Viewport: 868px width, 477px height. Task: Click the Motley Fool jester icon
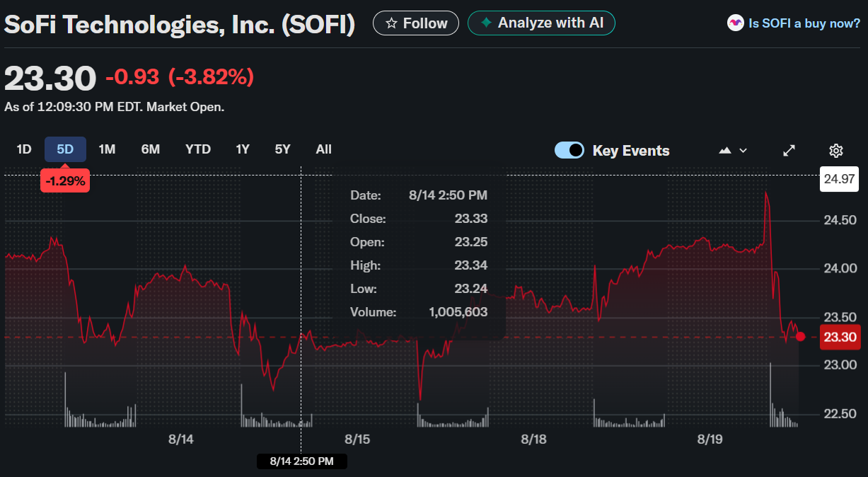[735, 23]
